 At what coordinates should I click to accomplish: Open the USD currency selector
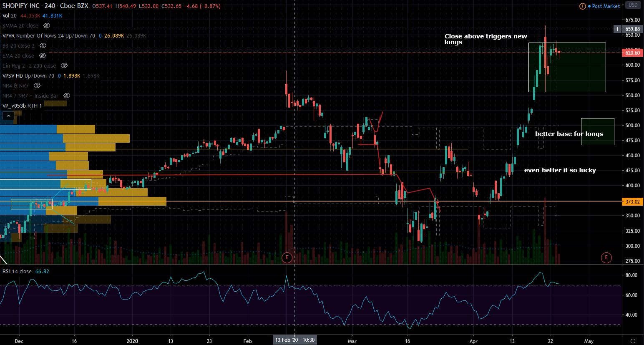pyautogui.click(x=633, y=5)
